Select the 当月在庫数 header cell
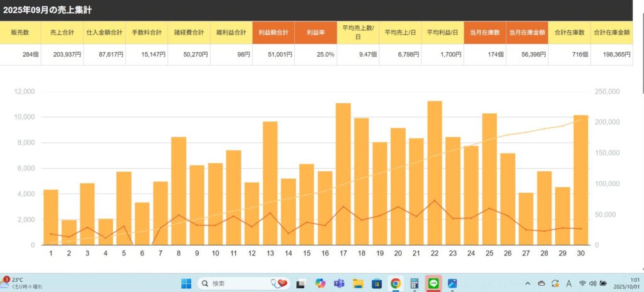644x292 pixels. (x=485, y=33)
